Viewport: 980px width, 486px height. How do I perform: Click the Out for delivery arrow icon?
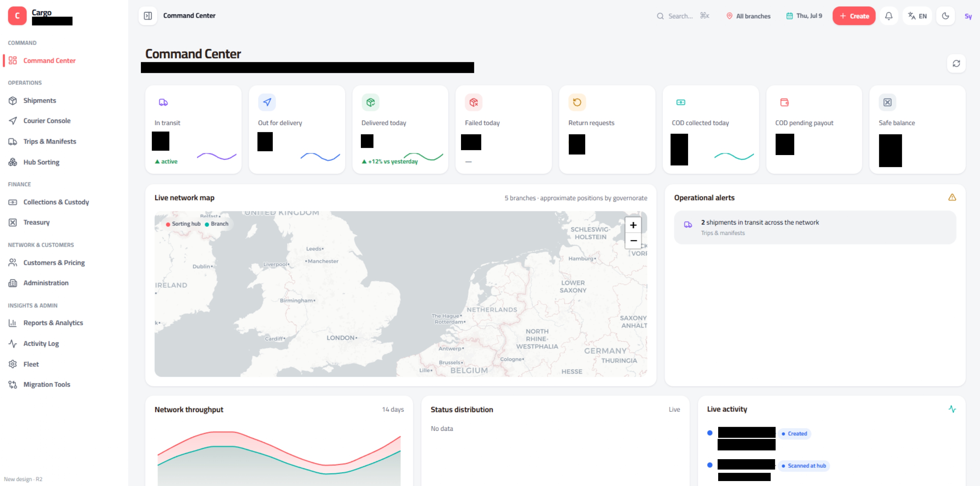pyautogui.click(x=267, y=102)
